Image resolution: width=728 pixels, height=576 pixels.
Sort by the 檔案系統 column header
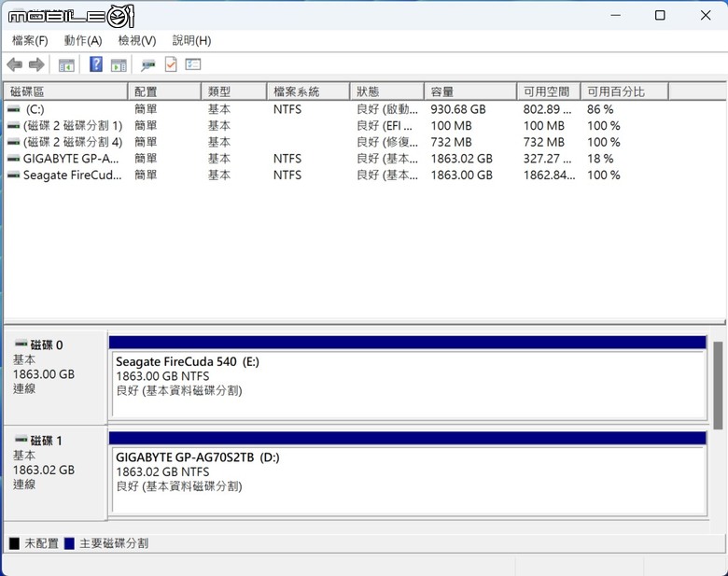[308, 91]
